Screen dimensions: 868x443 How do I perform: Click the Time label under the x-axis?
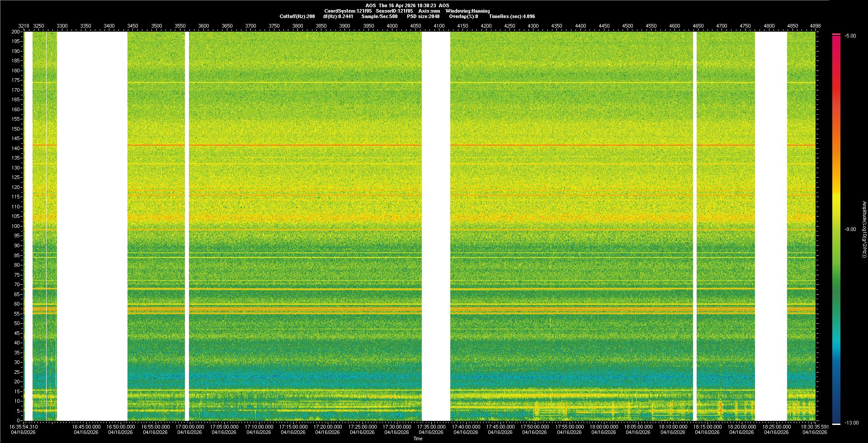tap(418, 438)
